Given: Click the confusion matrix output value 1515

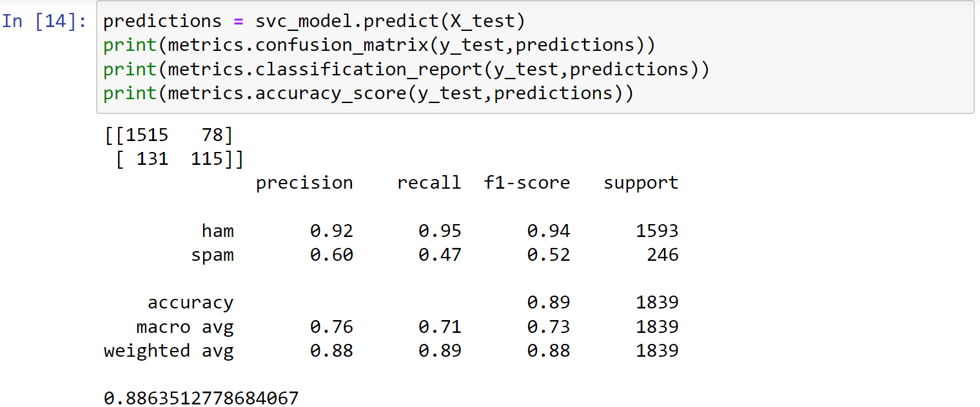Looking at the screenshot, I should tap(147, 135).
